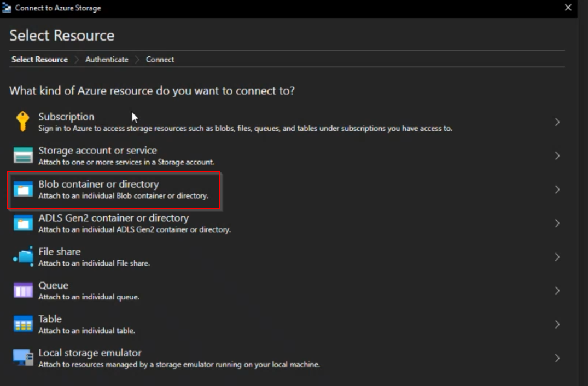Click the Table grid icon
588x386 pixels.
coord(23,324)
